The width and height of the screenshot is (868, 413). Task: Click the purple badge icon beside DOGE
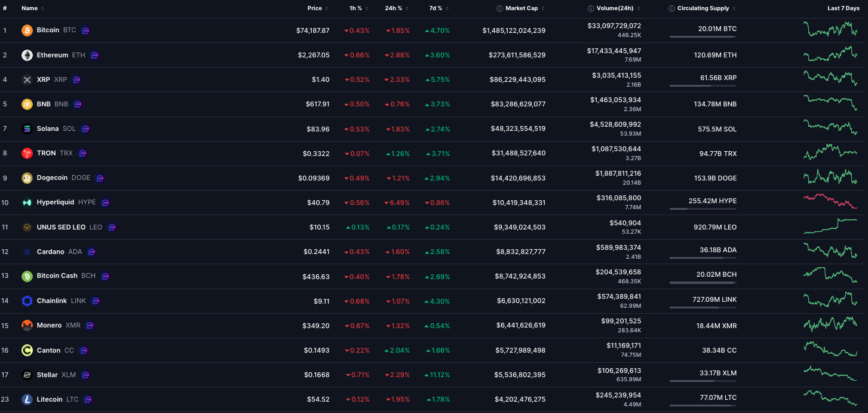pyautogui.click(x=100, y=178)
